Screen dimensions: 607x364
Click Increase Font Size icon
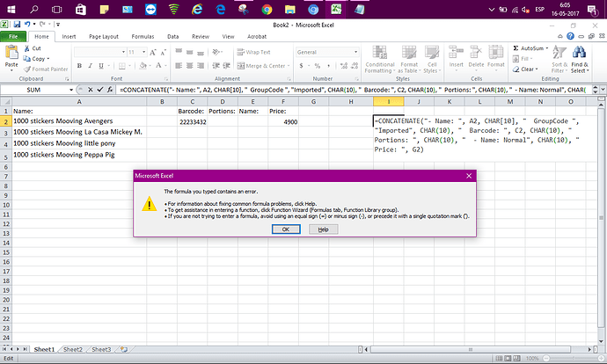(153, 52)
